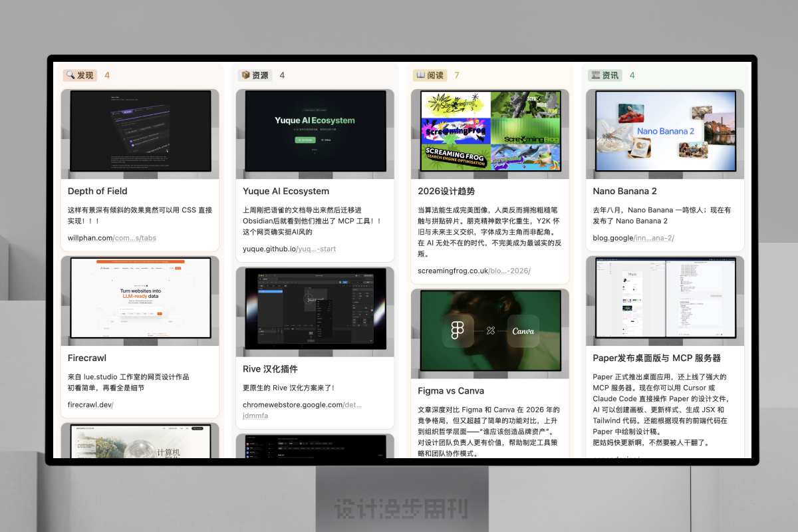Follow the firecrawl.dev/ link

[90, 404]
